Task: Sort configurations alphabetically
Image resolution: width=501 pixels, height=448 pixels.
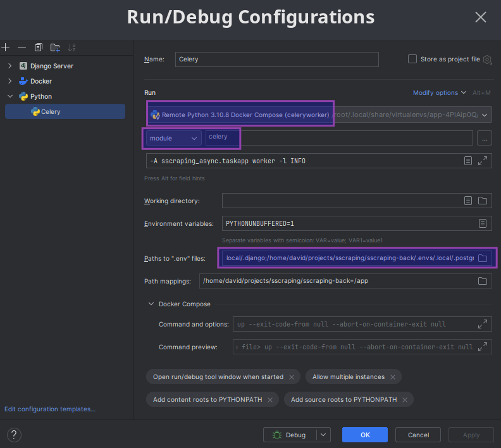Action: [71, 47]
